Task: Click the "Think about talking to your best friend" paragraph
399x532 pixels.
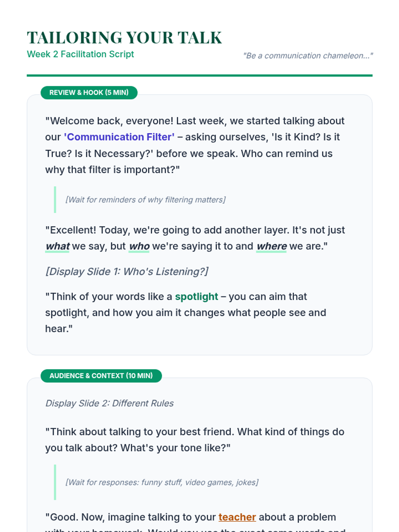Action: point(195,440)
